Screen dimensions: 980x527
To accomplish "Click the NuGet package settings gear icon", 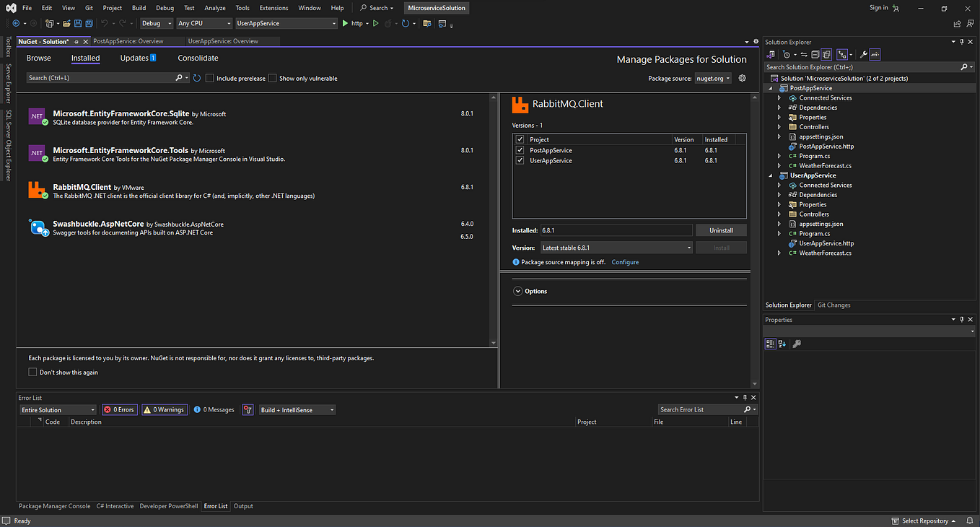I will (742, 78).
